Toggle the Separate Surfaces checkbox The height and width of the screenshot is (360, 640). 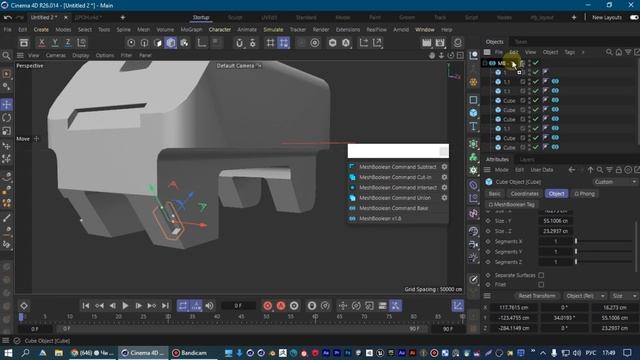(541, 275)
